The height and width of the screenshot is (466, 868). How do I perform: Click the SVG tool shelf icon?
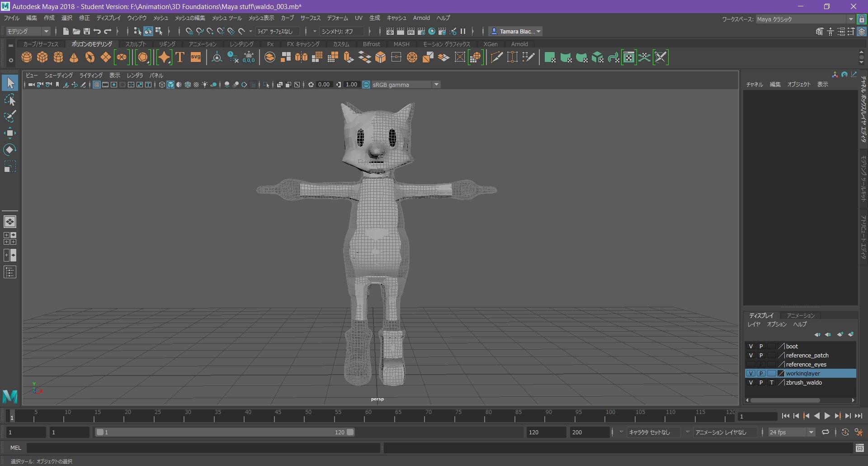point(196,57)
